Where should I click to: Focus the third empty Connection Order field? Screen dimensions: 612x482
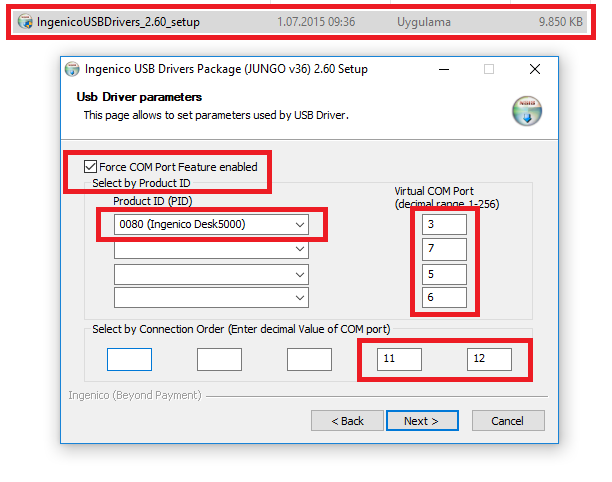[309, 359]
